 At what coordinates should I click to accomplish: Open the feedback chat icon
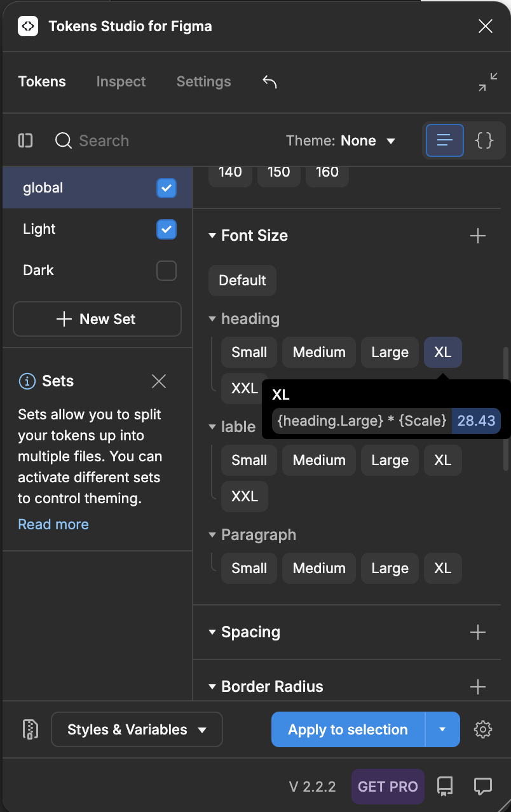coord(483,787)
